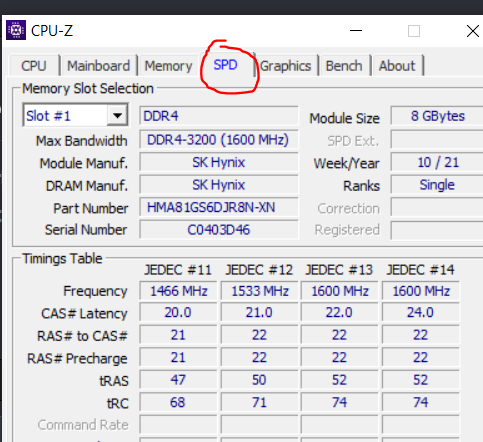Click tRAS value 50
483x442 pixels.
pyautogui.click(x=259, y=380)
